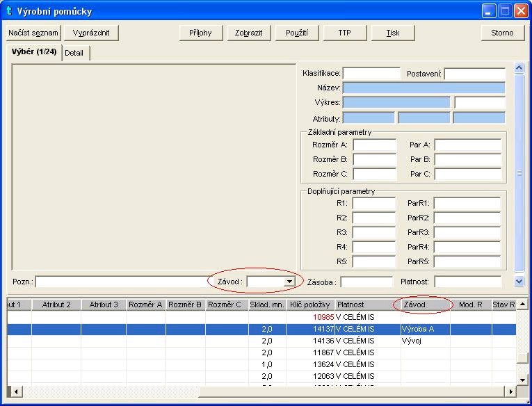The height and width of the screenshot is (406, 532).
Task: Click into the blue Výkres field
Action: coord(396,102)
